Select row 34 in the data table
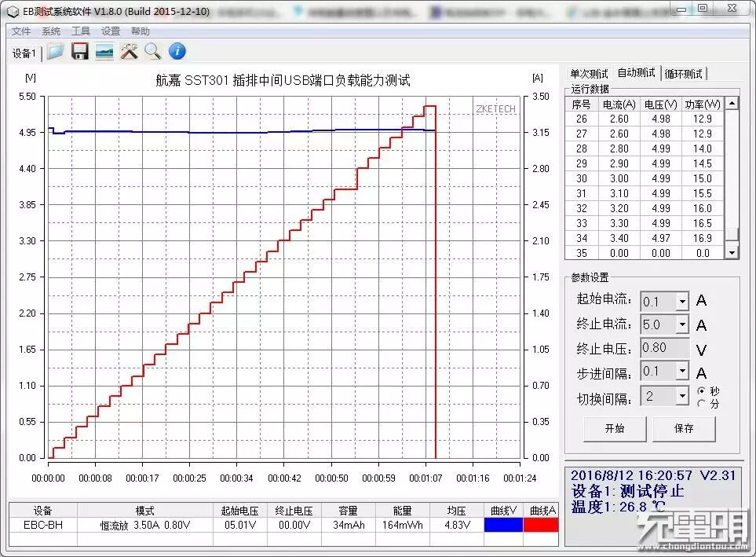 [645, 239]
